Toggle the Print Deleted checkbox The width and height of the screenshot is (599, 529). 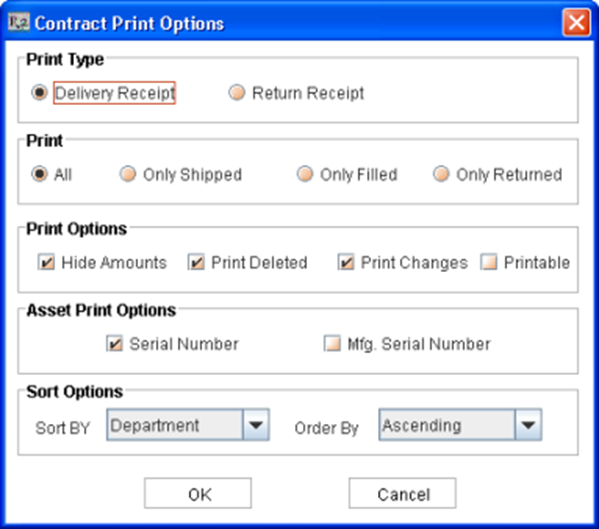(196, 262)
